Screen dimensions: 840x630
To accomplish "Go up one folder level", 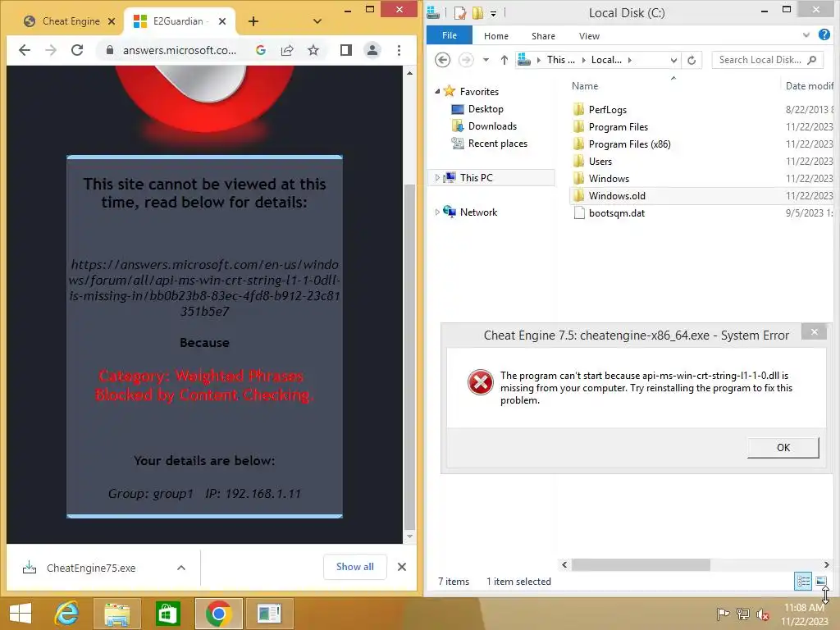I will (504, 60).
